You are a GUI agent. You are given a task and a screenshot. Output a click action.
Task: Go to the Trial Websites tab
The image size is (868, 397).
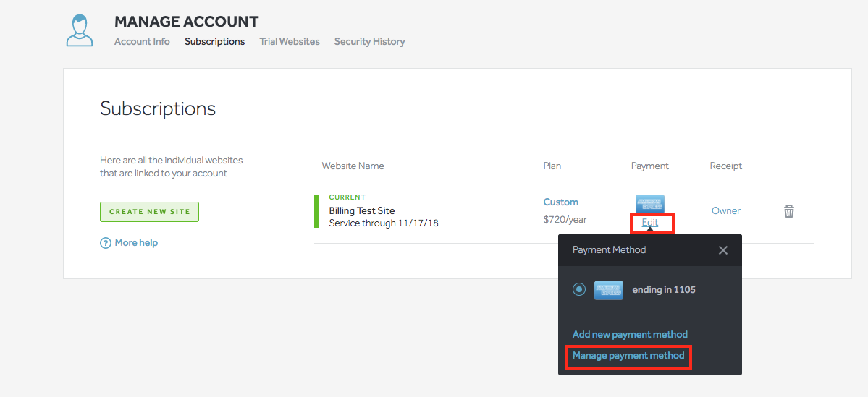tap(290, 41)
